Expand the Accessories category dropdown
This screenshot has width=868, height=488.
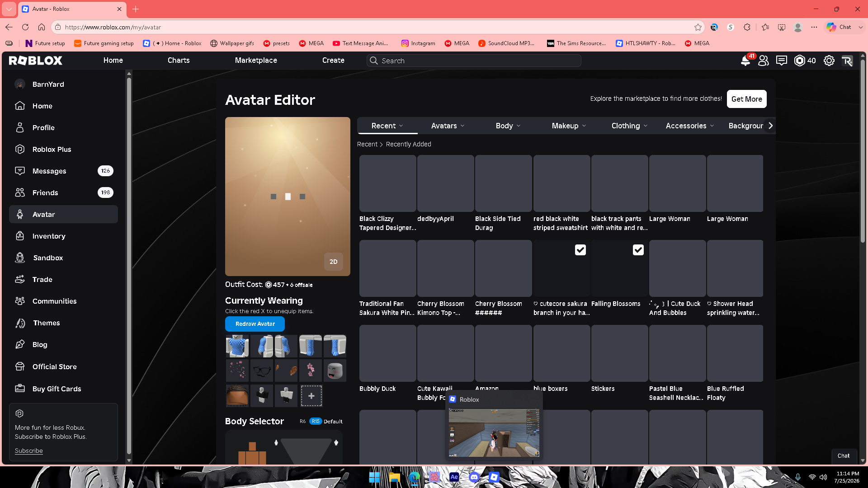click(690, 126)
